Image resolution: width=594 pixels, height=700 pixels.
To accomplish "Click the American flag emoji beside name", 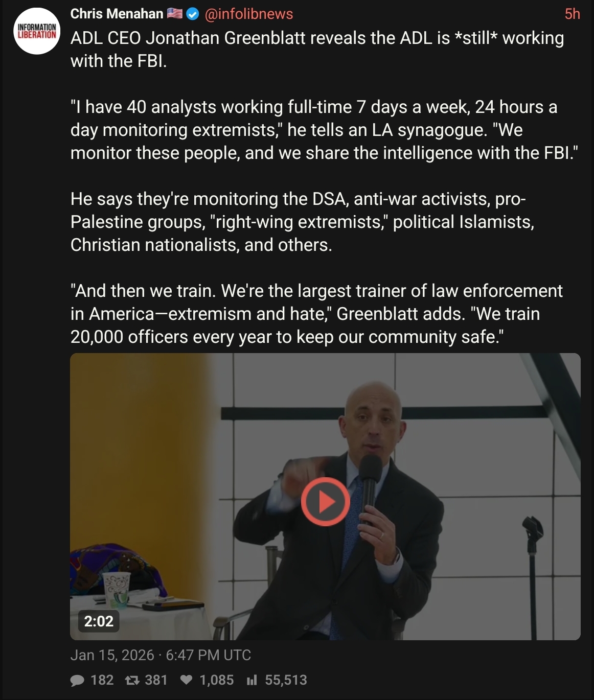I will point(175,14).
